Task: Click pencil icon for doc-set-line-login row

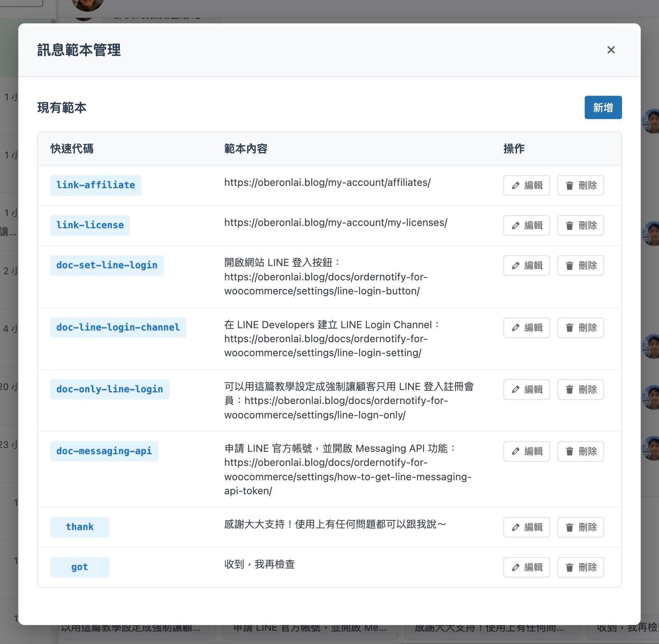Action: point(516,266)
